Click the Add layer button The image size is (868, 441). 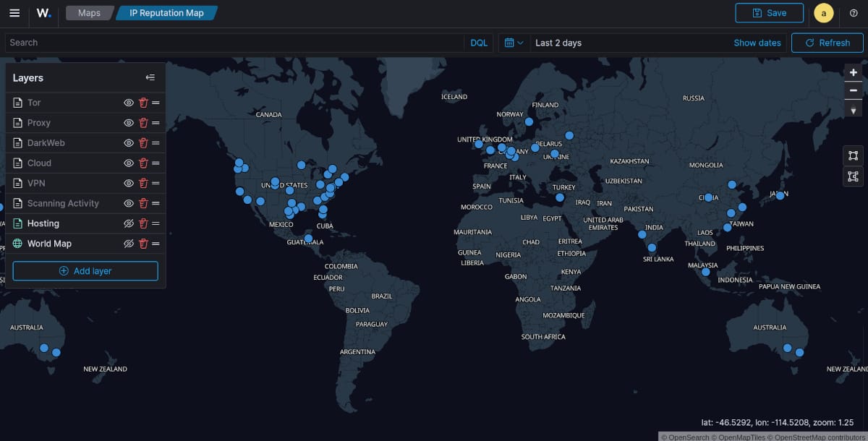[x=85, y=271]
